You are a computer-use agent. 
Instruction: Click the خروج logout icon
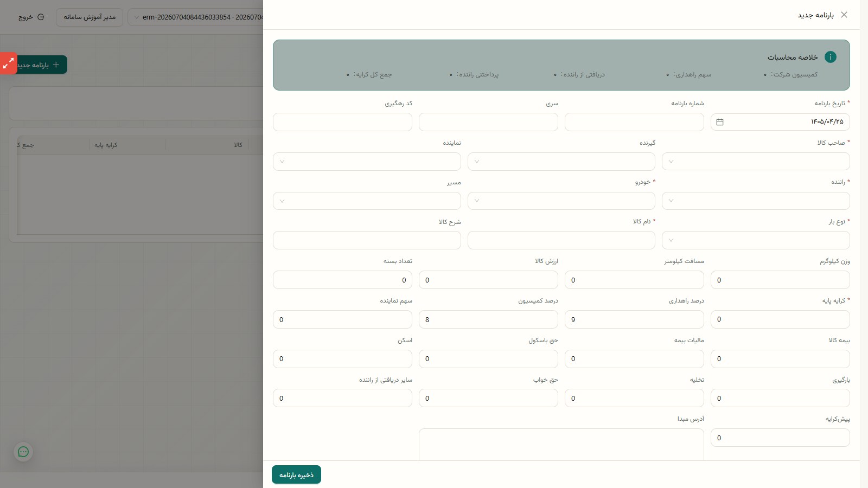[x=41, y=17]
